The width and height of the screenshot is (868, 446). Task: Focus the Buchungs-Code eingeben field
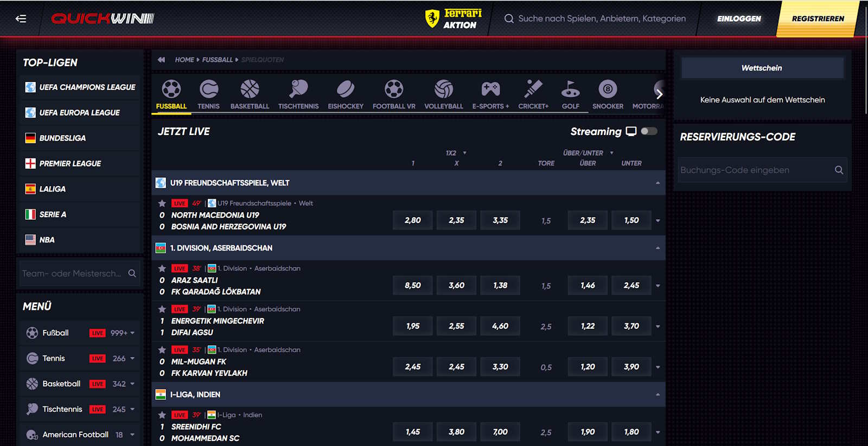click(x=755, y=170)
